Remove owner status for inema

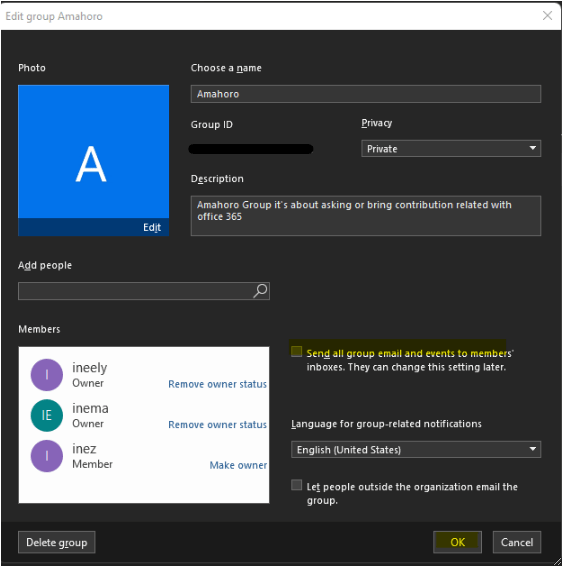point(217,425)
